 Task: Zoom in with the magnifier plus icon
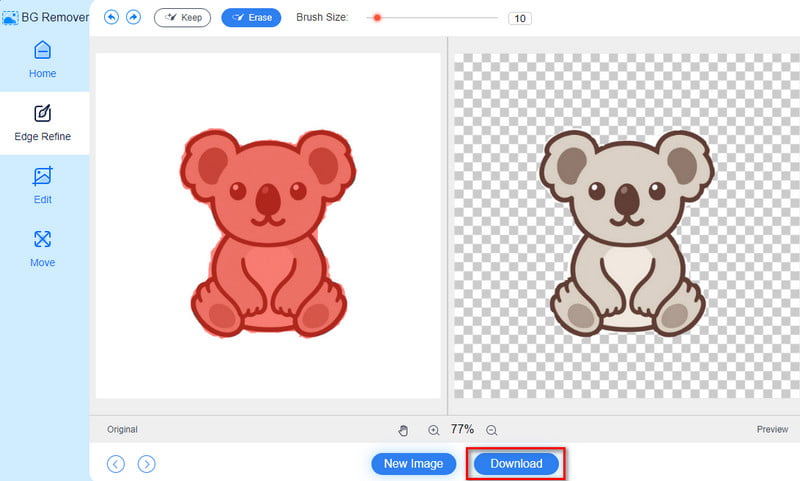[x=433, y=430]
